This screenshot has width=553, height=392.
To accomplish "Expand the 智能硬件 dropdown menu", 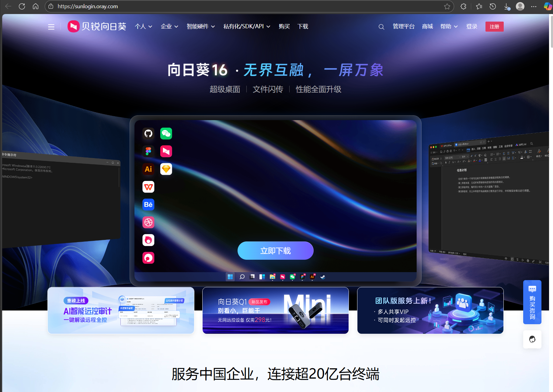I will [x=200, y=26].
